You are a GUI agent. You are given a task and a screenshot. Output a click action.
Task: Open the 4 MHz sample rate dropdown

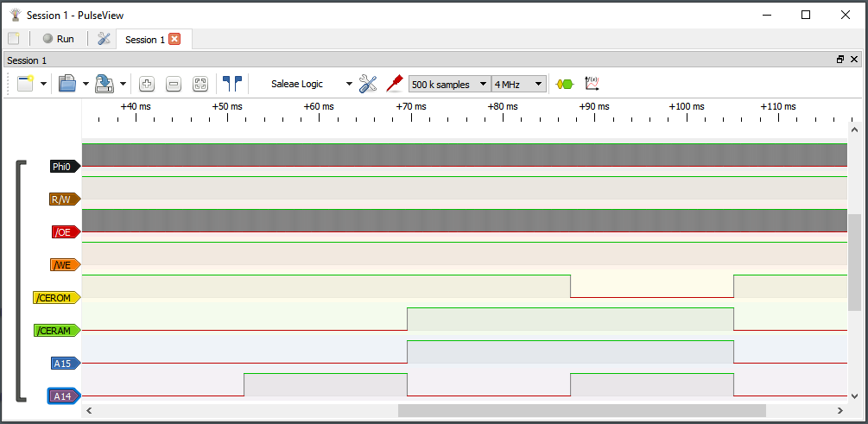coord(518,84)
